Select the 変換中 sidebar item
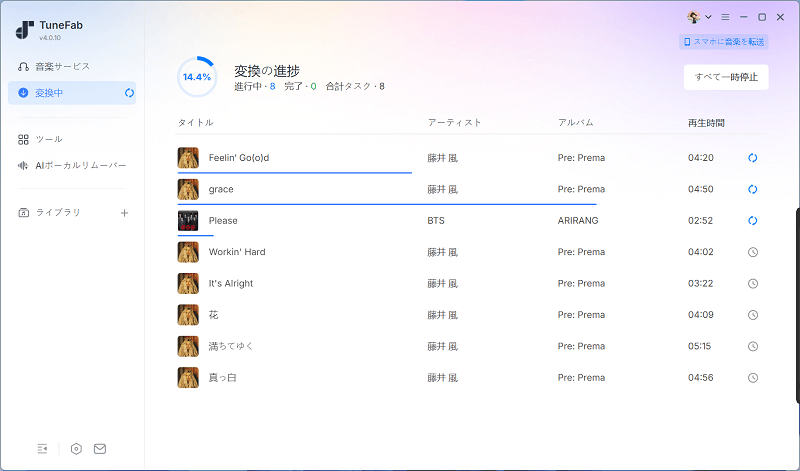The width and height of the screenshot is (800, 471). pyautogui.click(x=72, y=93)
